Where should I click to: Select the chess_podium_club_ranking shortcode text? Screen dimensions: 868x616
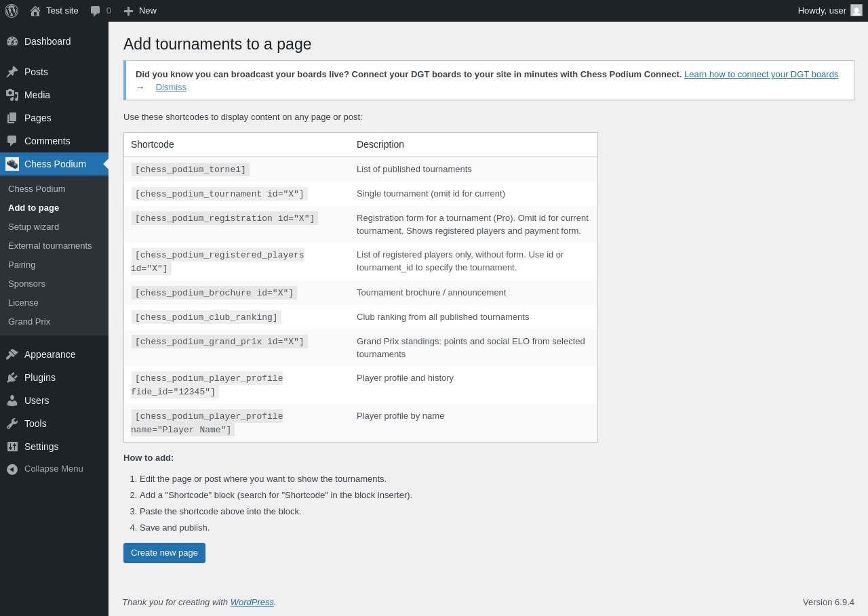pyautogui.click(x=206, y=317)
